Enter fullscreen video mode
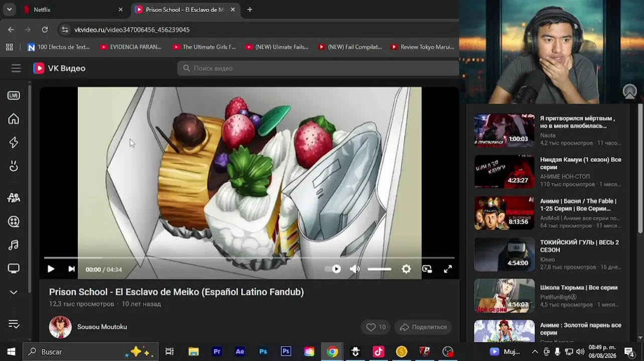 (x=448, y=269)
